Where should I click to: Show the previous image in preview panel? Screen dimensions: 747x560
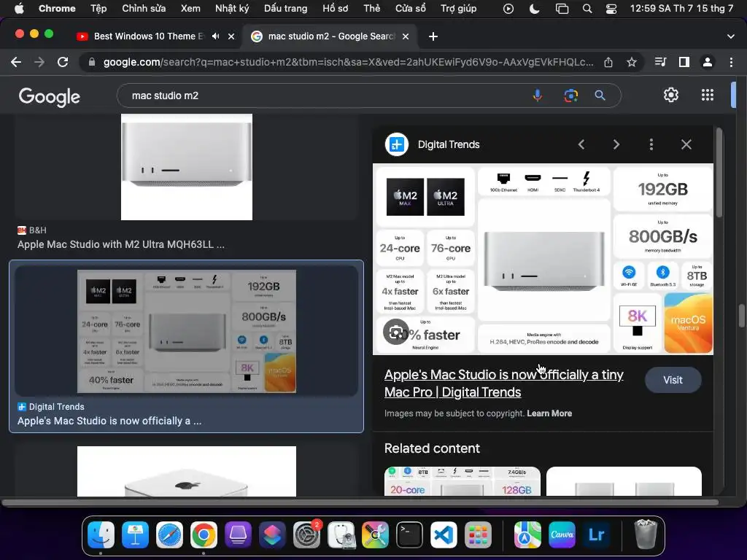tap(581, 144)
